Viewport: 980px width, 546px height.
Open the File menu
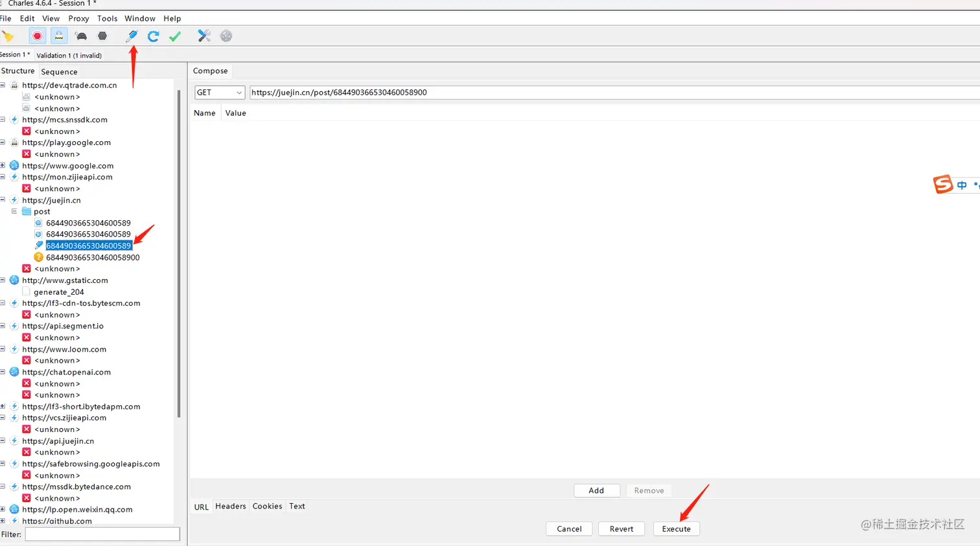tap(5, 18)
